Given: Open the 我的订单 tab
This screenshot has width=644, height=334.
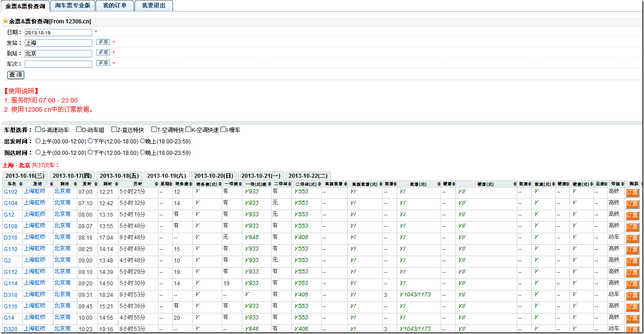Looking at the screenshot, I should (115, 5).
